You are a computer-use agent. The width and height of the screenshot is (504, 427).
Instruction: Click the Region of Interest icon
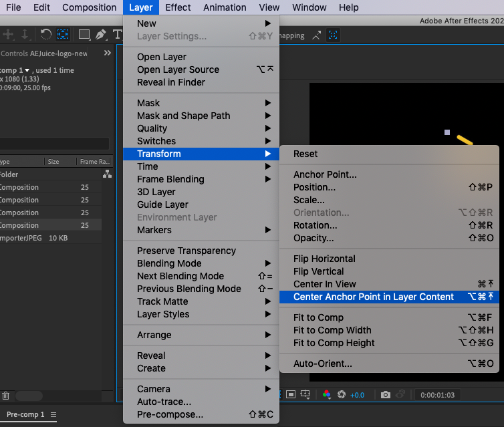tap(289, 395)
